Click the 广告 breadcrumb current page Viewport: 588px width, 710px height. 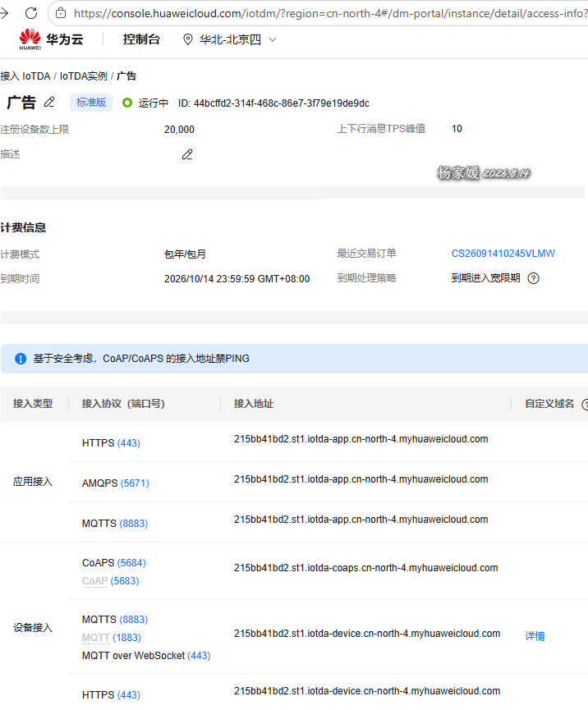pos(126,76)
